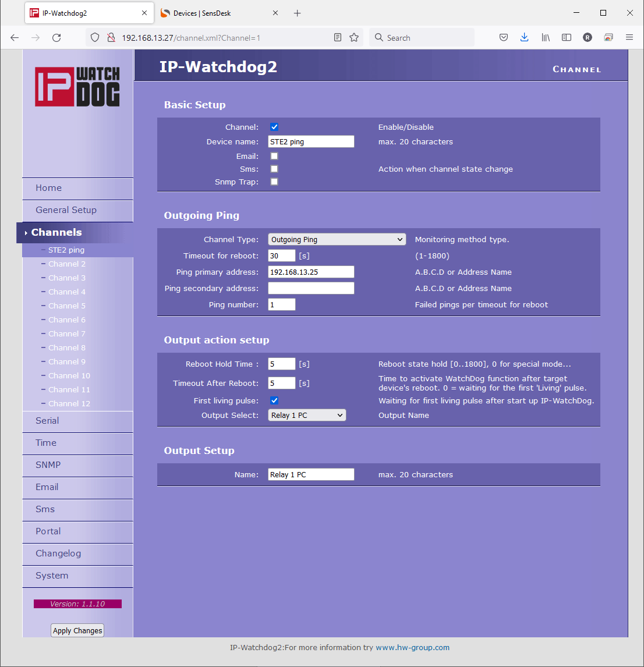The image size is (644, 667).
Task: Open Channel 7 in the sidebar
Action: tap(67, 334)
